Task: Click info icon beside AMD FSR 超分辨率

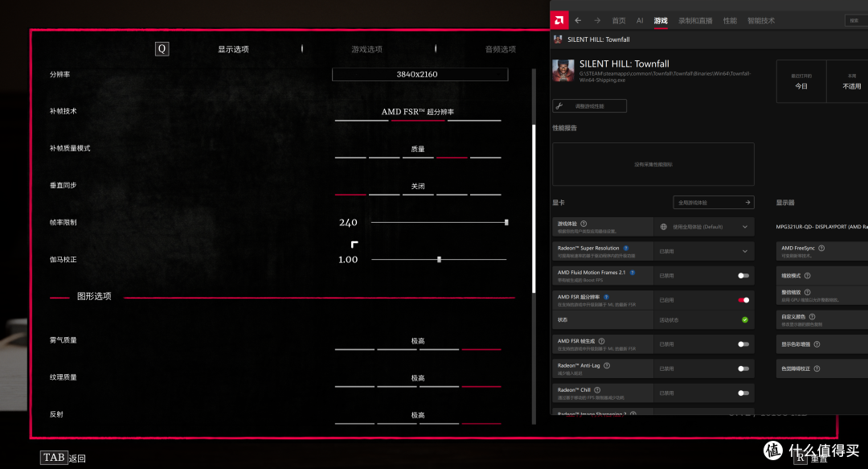Action: coord(606,297)
